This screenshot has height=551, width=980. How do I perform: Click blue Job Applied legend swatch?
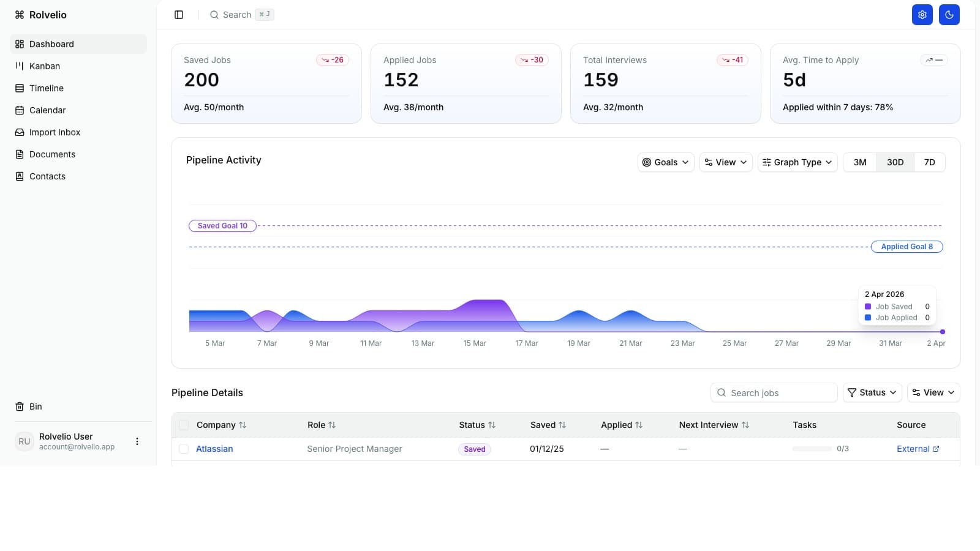click(x=868, y=318)
